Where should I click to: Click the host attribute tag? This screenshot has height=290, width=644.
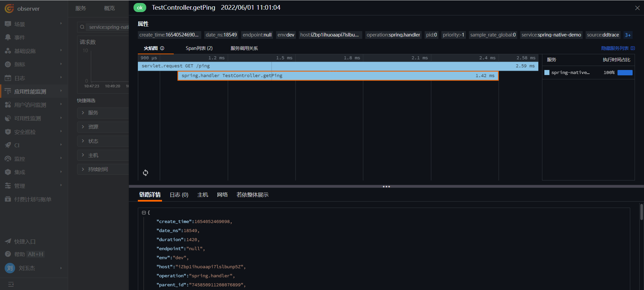tap(330, 35)
